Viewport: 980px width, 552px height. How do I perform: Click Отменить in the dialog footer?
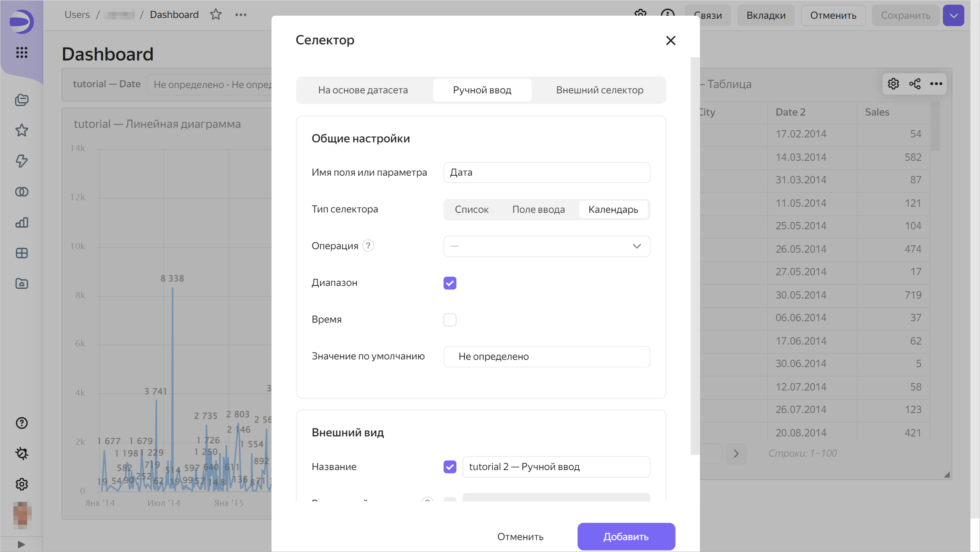click(520, 537)
